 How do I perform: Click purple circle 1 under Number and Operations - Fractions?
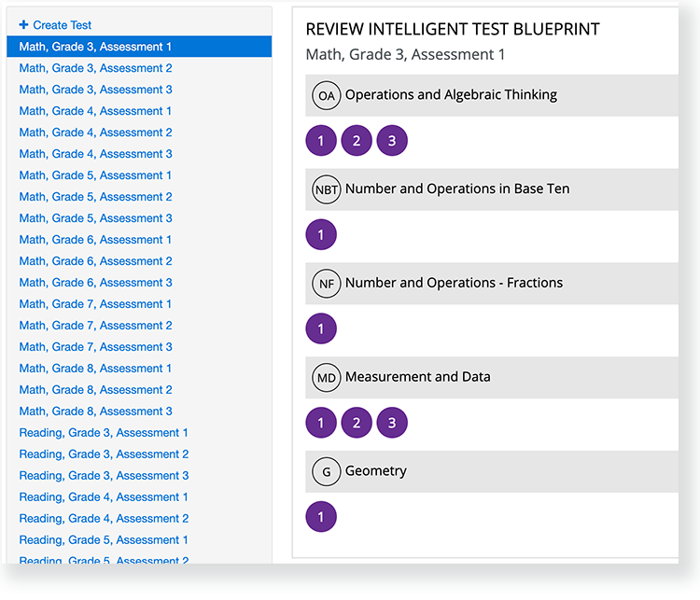pyautogui.click(x=321, y=329)
